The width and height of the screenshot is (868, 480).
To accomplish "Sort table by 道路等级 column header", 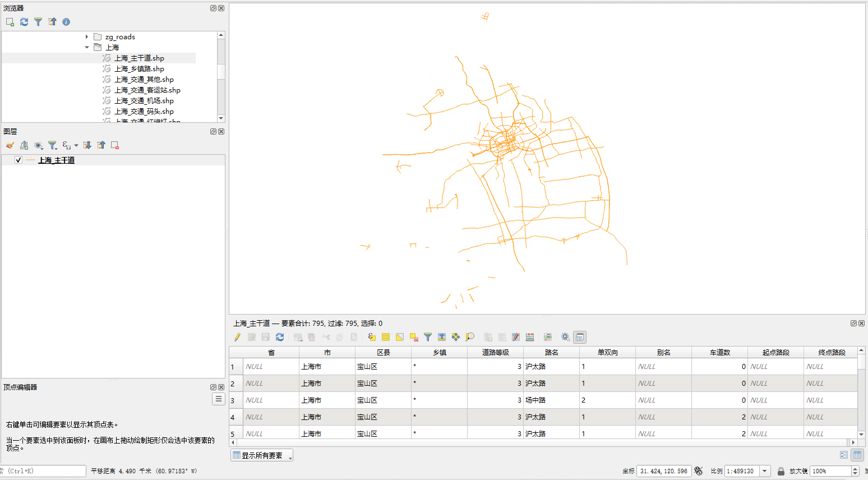I will (x=495, y=352).
